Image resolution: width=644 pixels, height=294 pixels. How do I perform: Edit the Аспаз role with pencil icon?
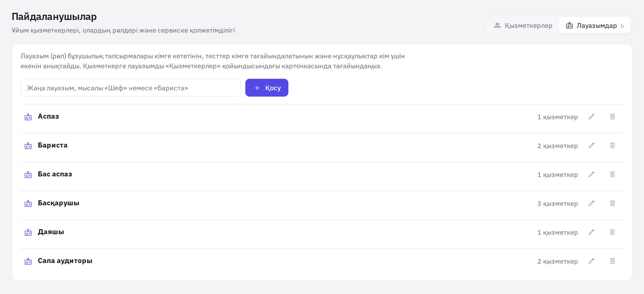pyautogui.click(x=591, y=117)
